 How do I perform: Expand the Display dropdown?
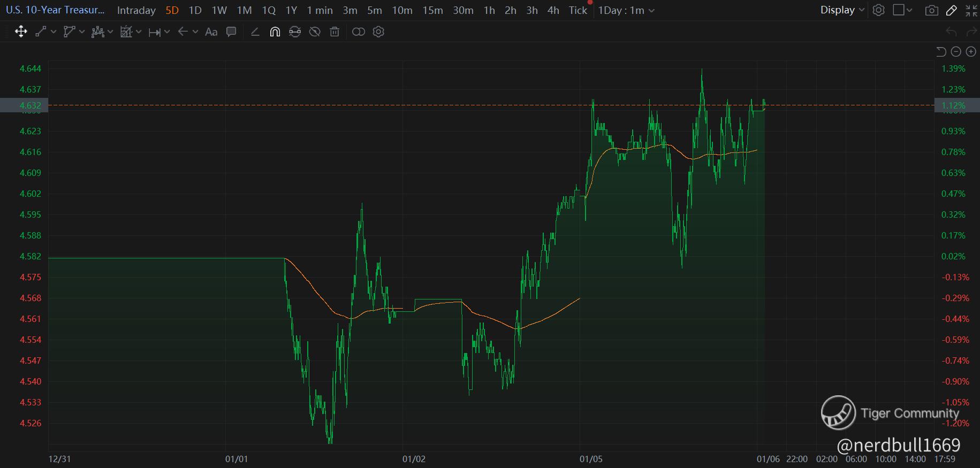pyautogui.click(x=842, y=10)
